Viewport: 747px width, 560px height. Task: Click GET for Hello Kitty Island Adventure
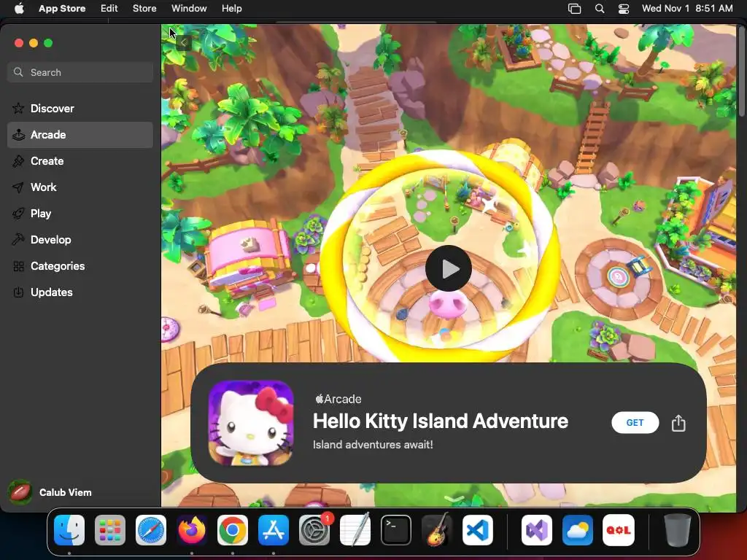pyautogui.click(x=635, y=423)
